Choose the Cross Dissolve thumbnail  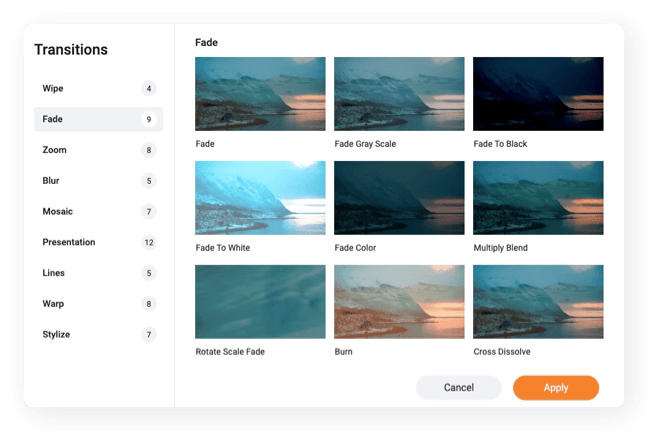click(538, 302)
